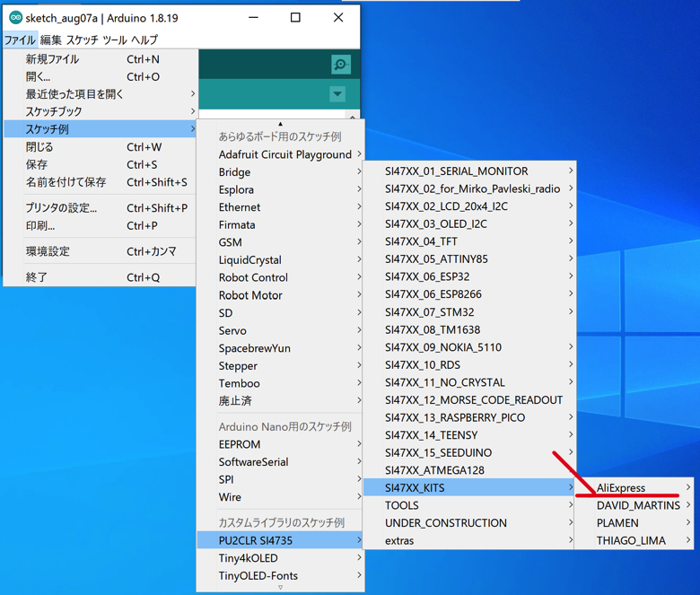700x595 pixels.
Task: Open SI47XX_06_ESP8266 examples
Action: coord(469,294)
